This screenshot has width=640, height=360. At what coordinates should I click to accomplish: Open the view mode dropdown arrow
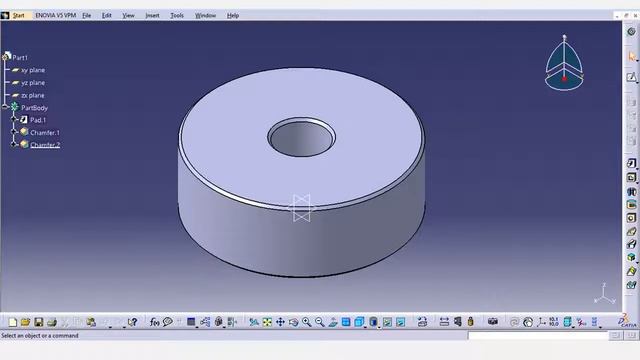pos(379,327)
